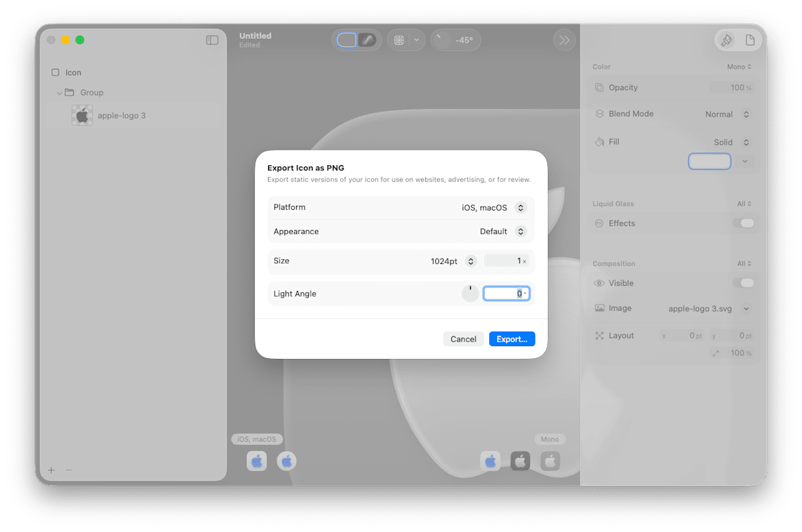This screenshot has height=532, width=802.
Task: Toggle the Effects switch
Action: coord(743,223)
